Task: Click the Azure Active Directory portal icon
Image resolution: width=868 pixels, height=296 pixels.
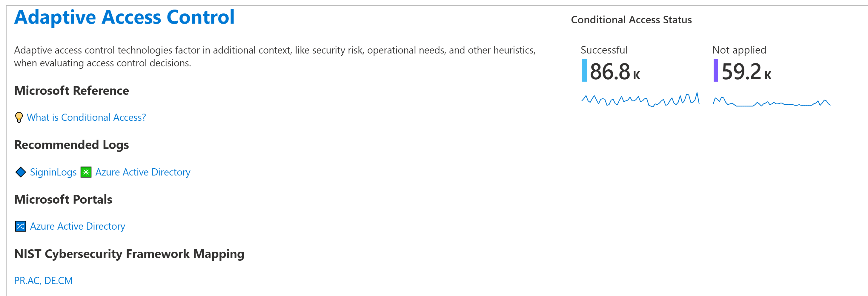Action: coord(21,226)
